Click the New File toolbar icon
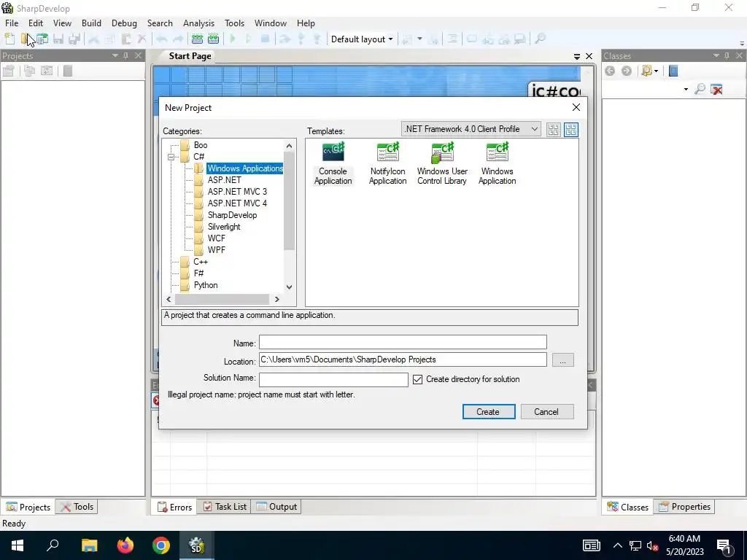This screenshot has height=560, width=747. pos(9,39)
